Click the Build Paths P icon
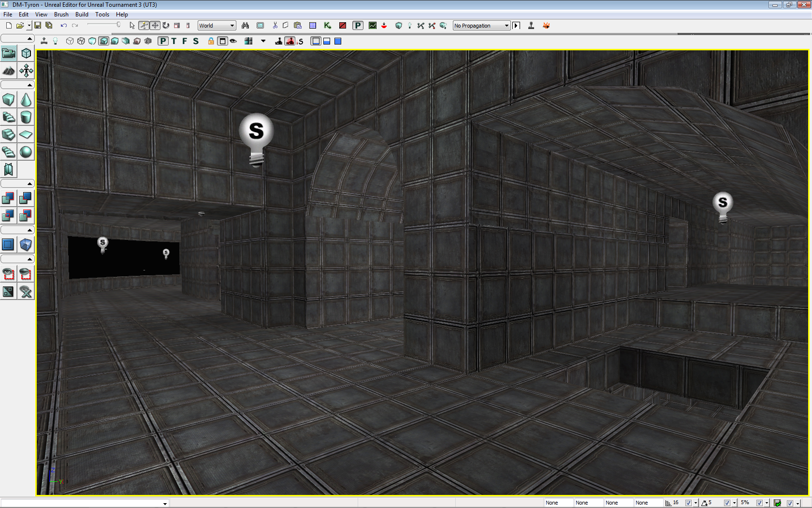The width and height of the screenshot is (812, 508). tap(358, 26)
